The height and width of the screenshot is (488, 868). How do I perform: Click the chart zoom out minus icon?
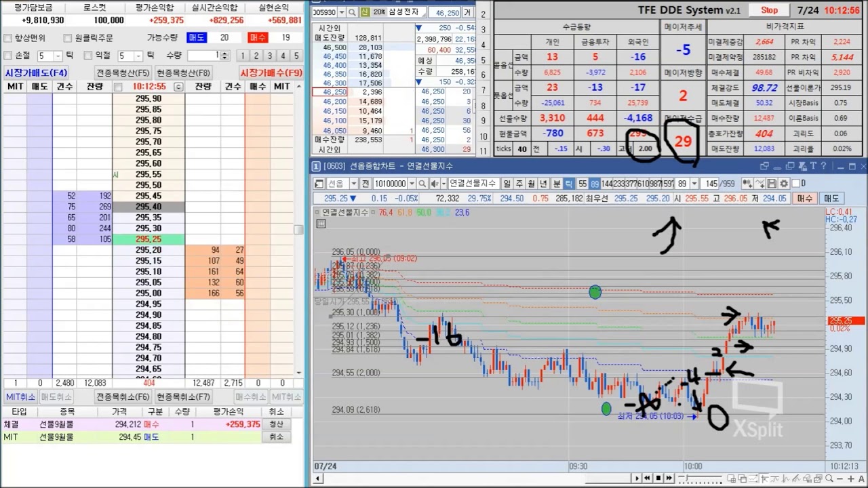pos(840,479)
